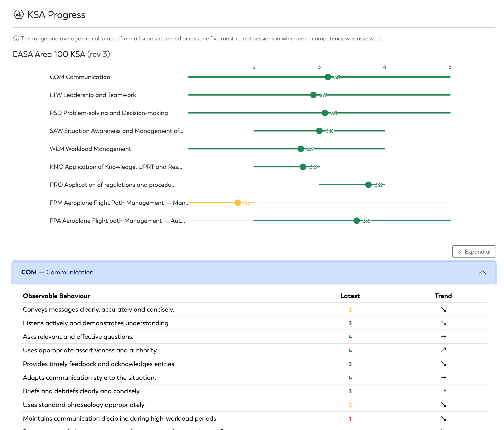504x430 pixels.
Task: Click latest score 4 for 'Asks relevant' row
Action: [x=350, y=337]
